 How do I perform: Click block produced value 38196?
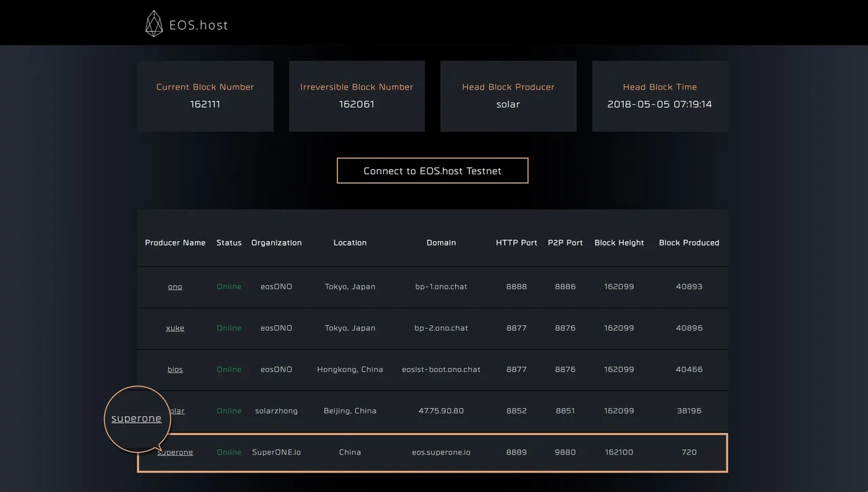click(x=689, y=411)
